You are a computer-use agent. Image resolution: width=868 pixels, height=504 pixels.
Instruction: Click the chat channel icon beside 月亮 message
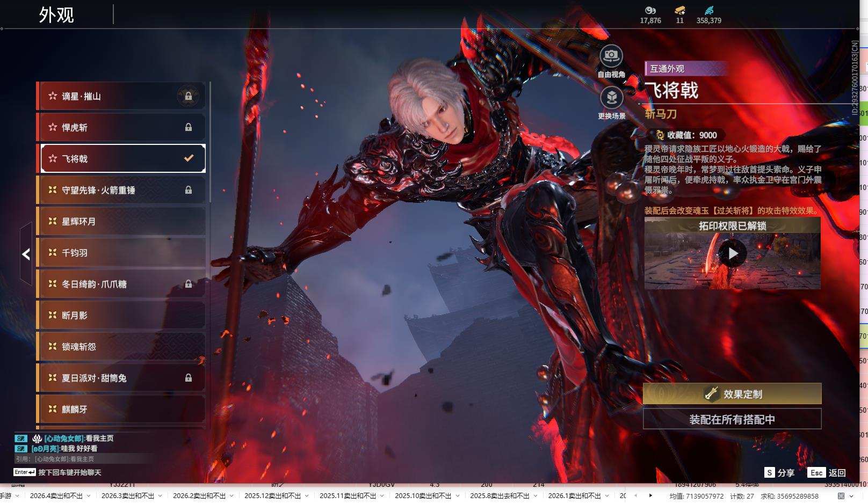click(x=21, y=448)
